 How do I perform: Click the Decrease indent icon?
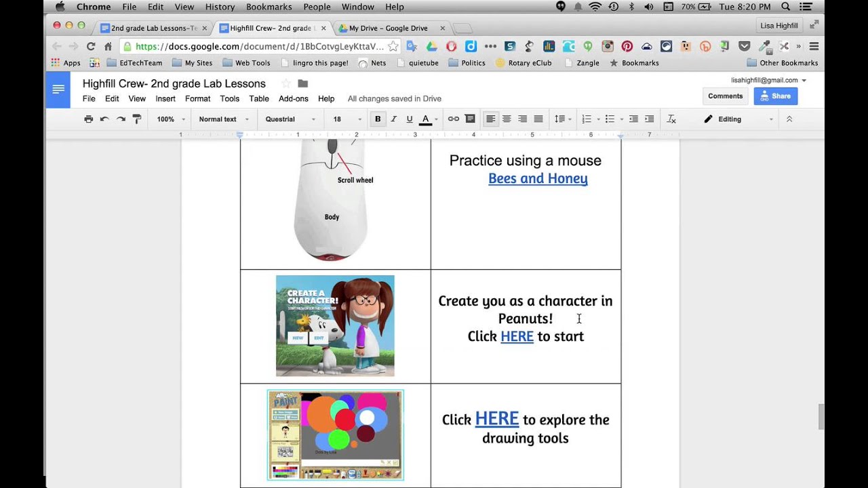coord(633,119)
